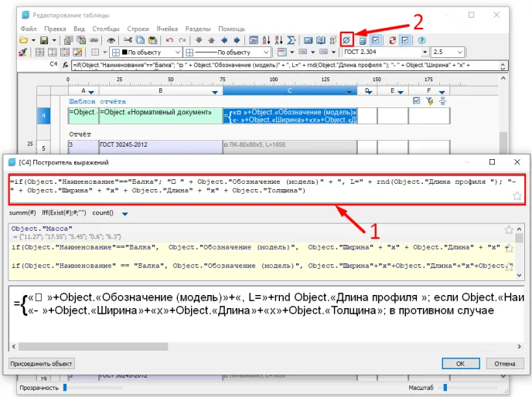The width and height of the screenshot is (532, 397).
Task: Click the Save (floppy disk) toolbar icon
Action: coord(44,39)
